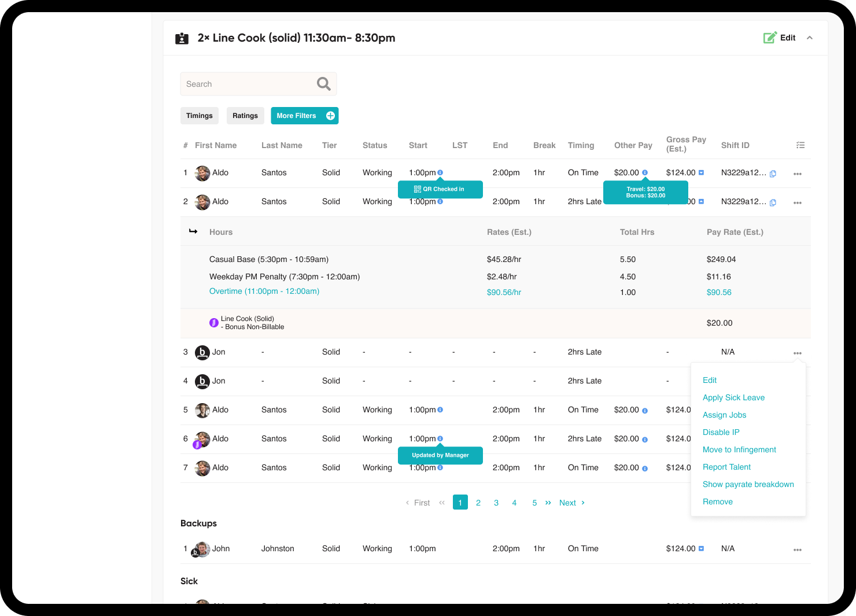
Task: Go to pagination page 5
Action: [x=534, y=503]
